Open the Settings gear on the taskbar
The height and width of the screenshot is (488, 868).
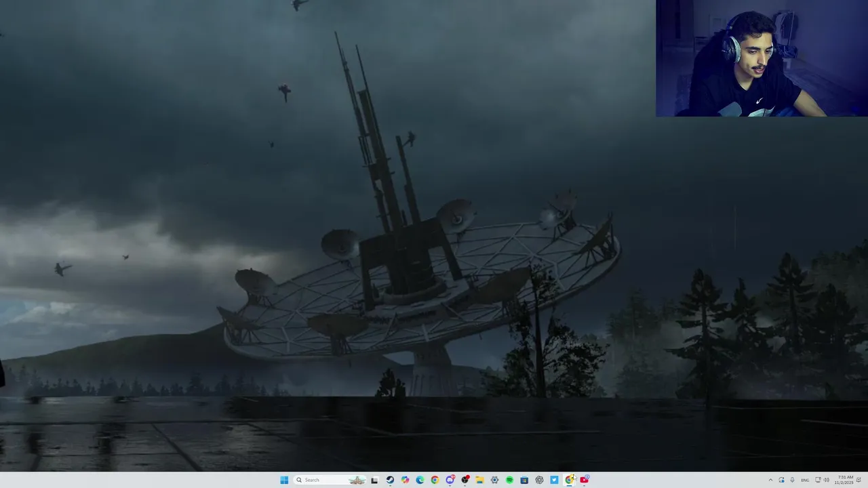[494, 480]
